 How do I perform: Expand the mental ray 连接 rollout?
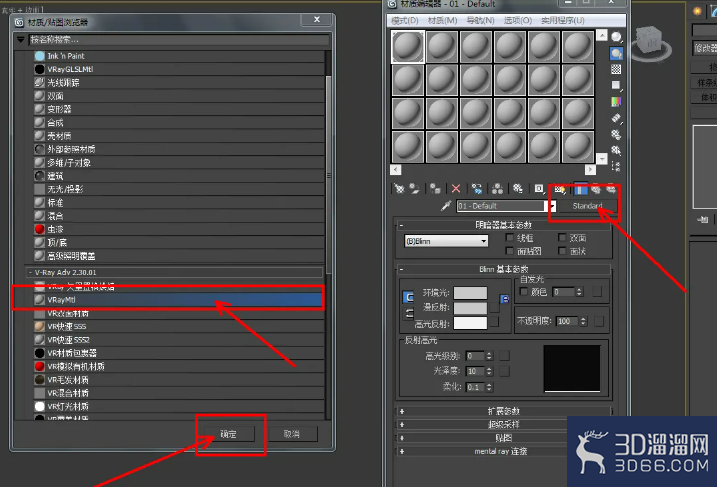click(503, 451)
